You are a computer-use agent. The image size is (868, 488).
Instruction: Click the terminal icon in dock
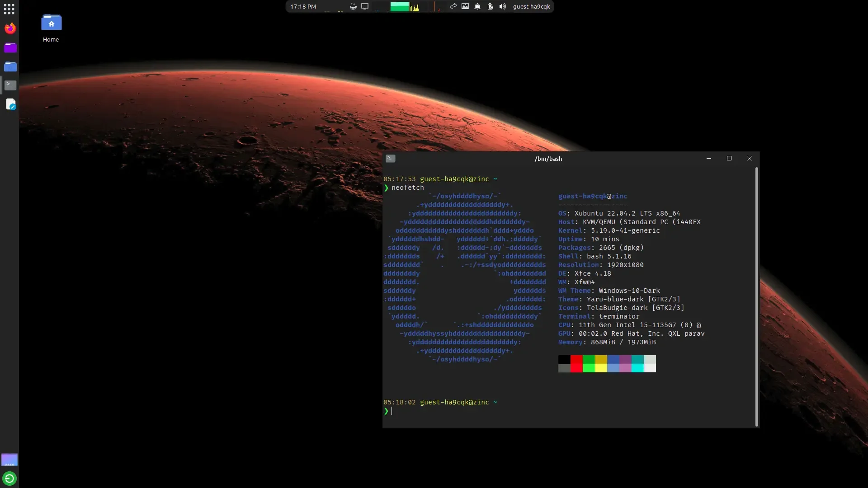[x=10, y=85]
